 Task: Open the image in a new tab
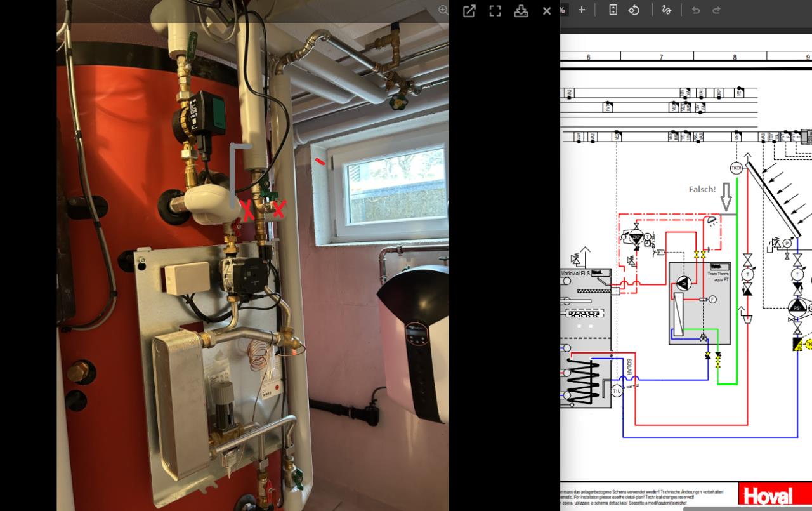469,11
